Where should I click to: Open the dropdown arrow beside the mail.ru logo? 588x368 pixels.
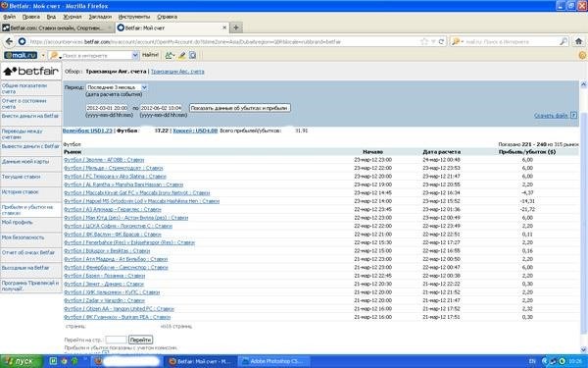[x=43, y=56]
